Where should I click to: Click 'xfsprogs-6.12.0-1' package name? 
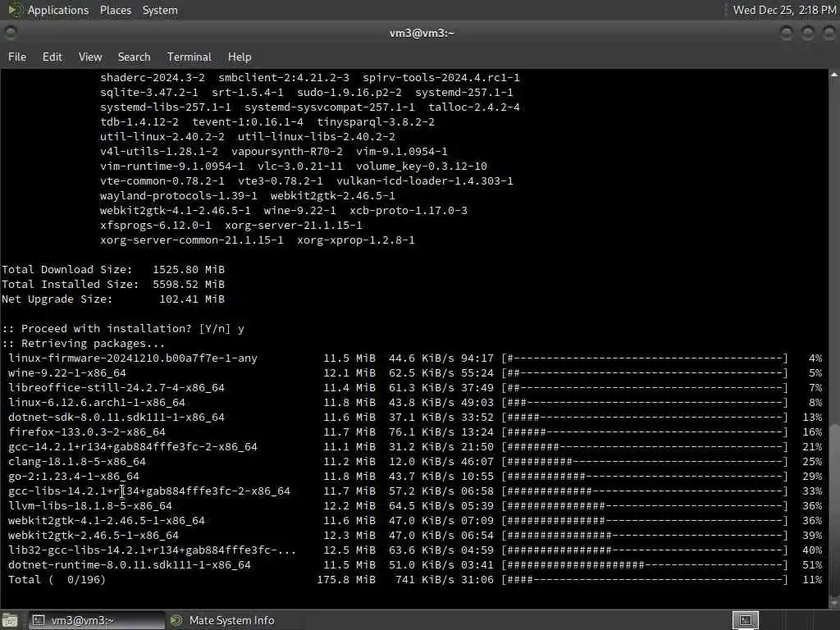click(x=155, y=225)
